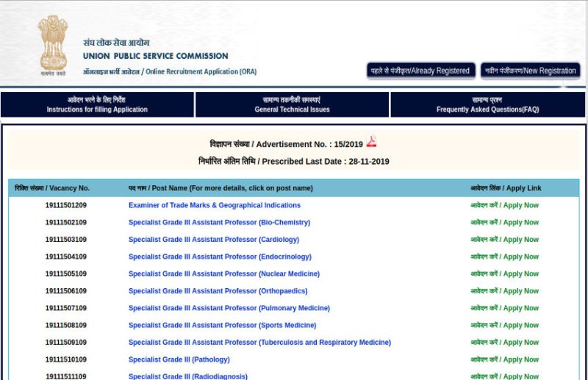Apply Now for Radiodiagnosis vacancy

pyautogui.click(x=505, y=376)
